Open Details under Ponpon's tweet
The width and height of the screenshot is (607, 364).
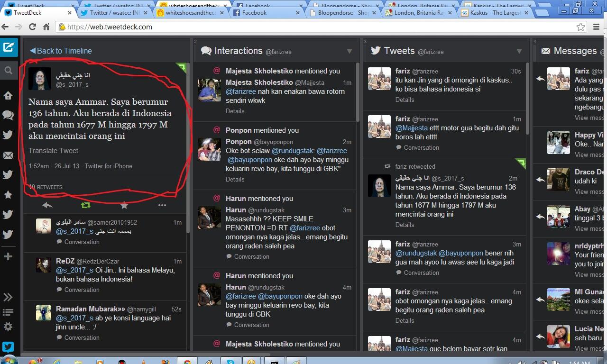[x=235, y=179]
